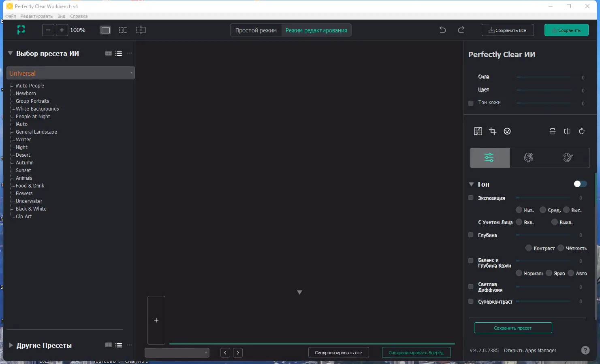The width and height of the screenshot is (600, 364).
Task: Switch to Простой режим tab
Action: tap(256, 30)
